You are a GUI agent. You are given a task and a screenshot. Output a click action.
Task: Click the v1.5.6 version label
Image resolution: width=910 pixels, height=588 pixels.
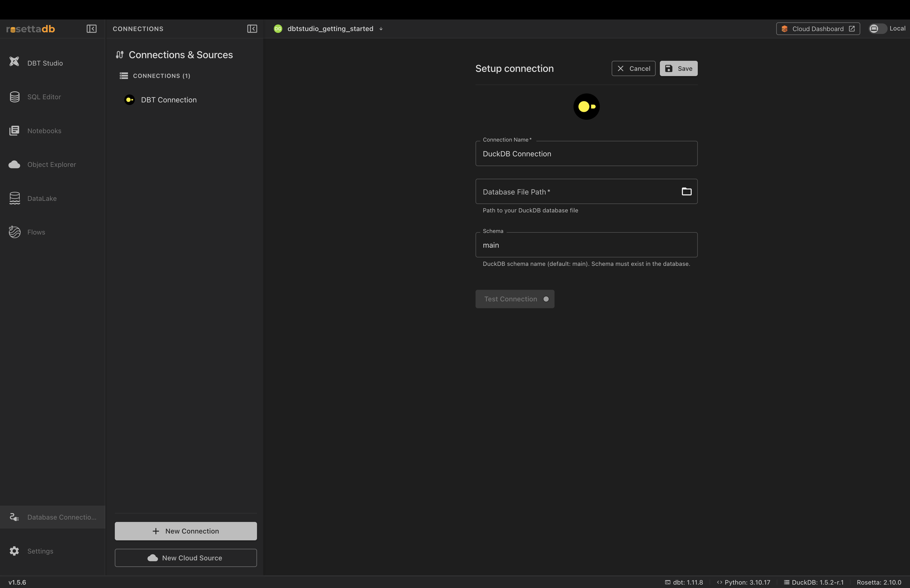[x=17, y=582]
